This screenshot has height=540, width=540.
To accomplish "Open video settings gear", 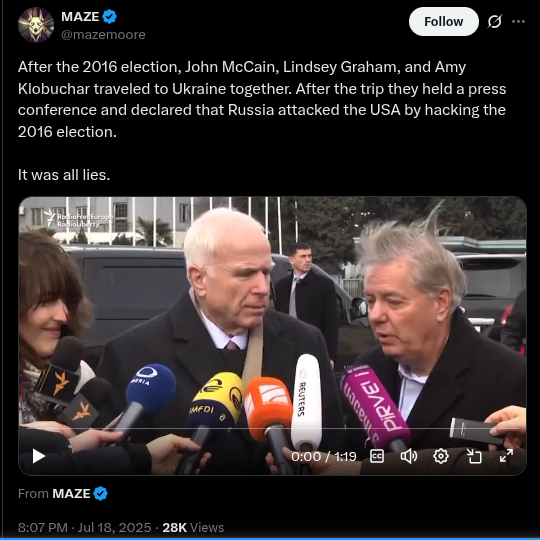I will coord(441,456).
